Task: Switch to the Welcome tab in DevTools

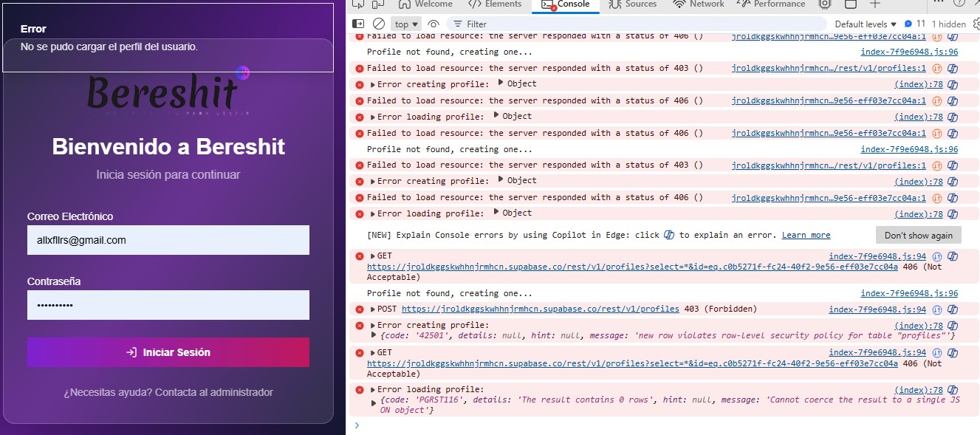Action: 426,4
